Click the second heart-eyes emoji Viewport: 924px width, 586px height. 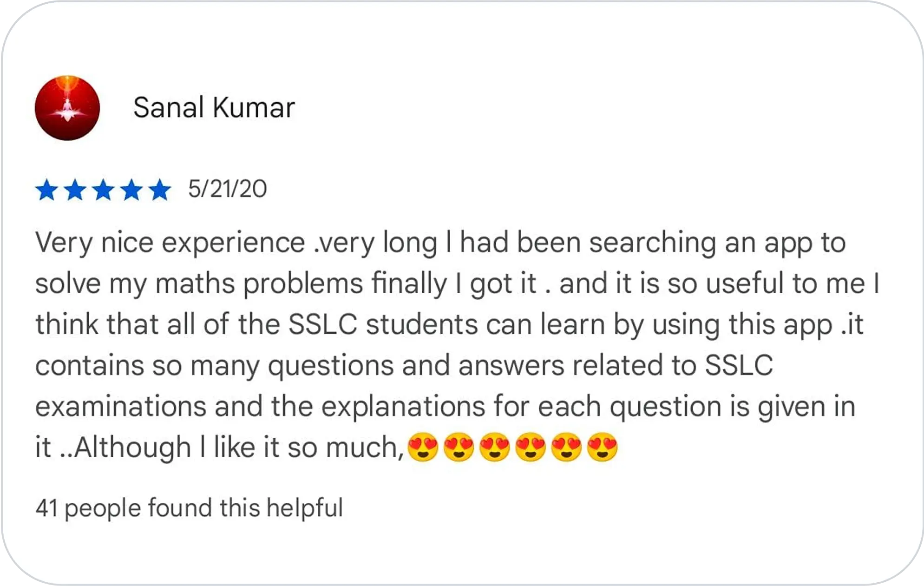(459, 447)
